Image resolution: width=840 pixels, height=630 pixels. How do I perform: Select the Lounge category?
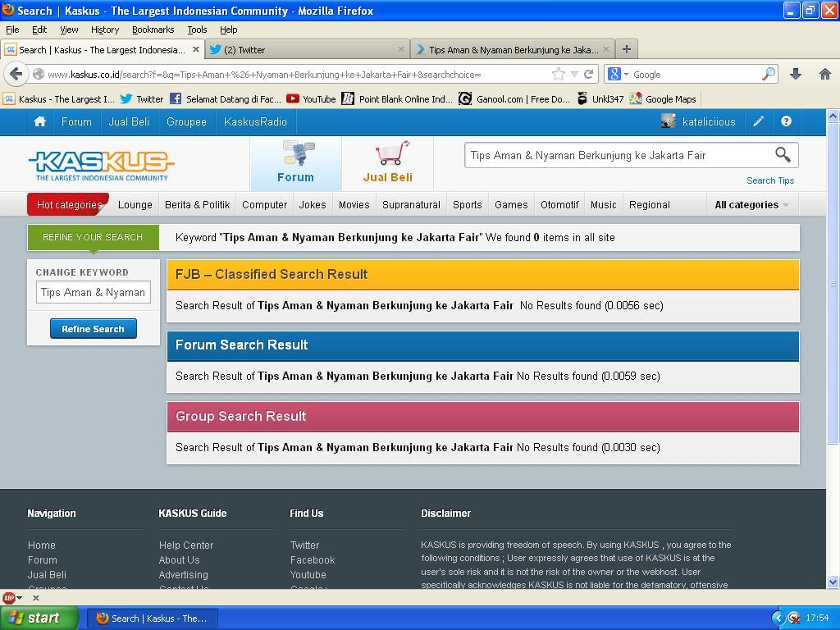pyautogui.click(x=135, y=204)
